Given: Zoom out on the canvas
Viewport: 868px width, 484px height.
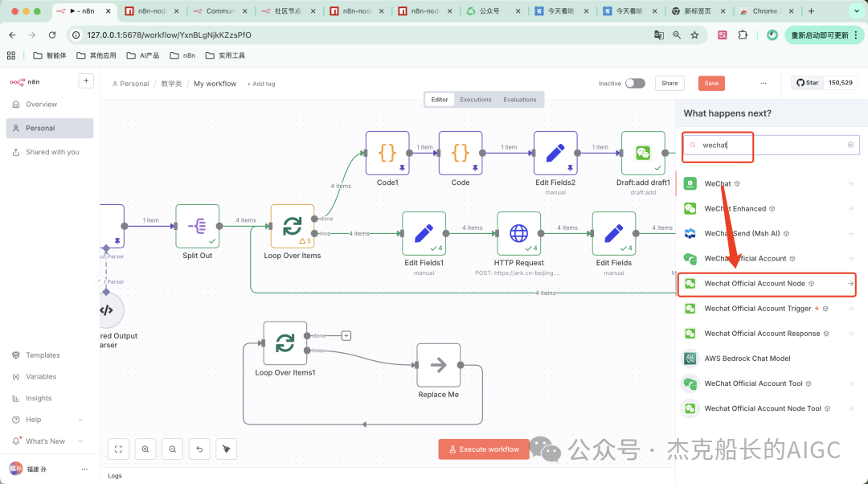Looking at the screenshot, I should tap(173, 449).
